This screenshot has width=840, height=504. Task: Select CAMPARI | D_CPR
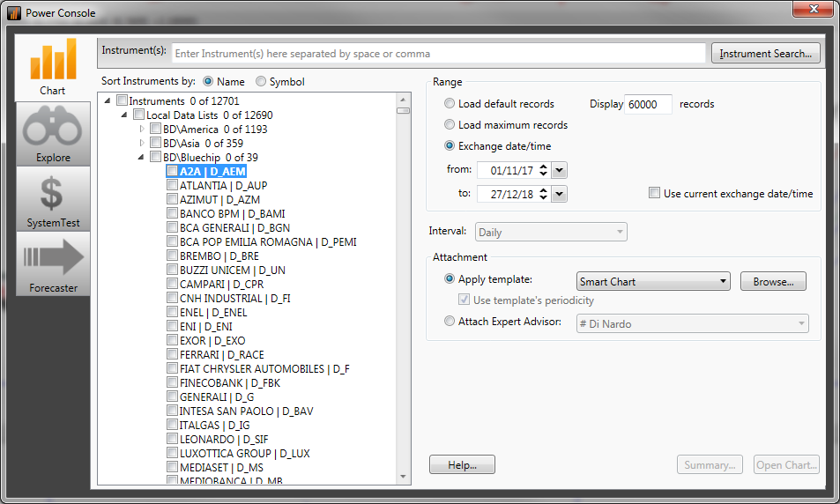tap(222, 284)
